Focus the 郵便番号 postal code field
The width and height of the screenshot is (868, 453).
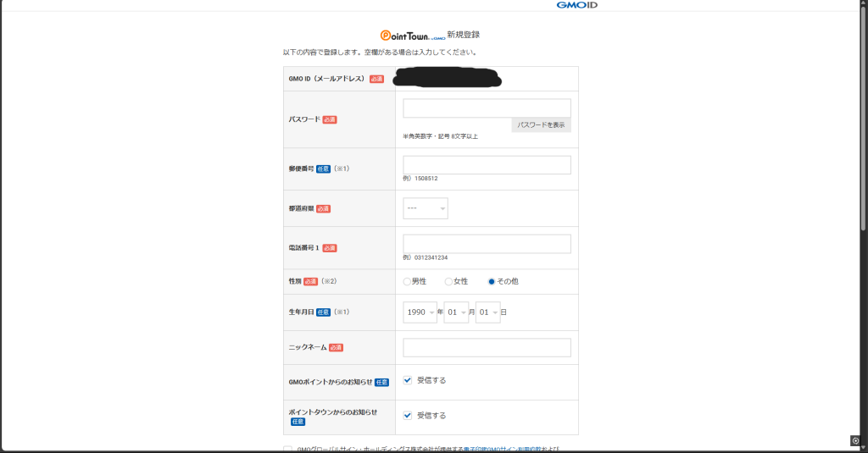(x=487, y=165)
